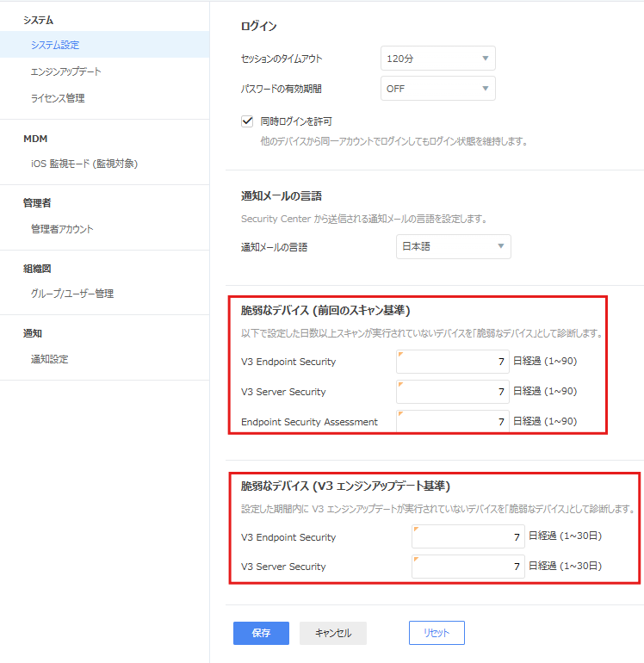
Task: Save settings with 保存 button
Action: [x=262, y=633]
